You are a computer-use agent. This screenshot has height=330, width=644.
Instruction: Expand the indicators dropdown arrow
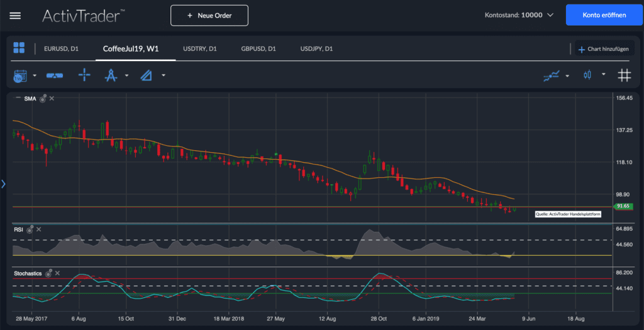[x=567, y=76]
